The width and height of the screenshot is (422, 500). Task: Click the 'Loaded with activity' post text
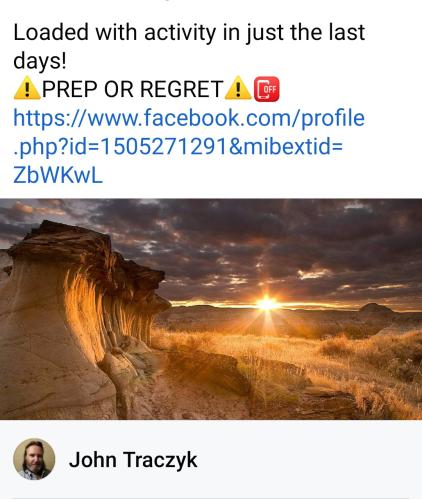189,46
